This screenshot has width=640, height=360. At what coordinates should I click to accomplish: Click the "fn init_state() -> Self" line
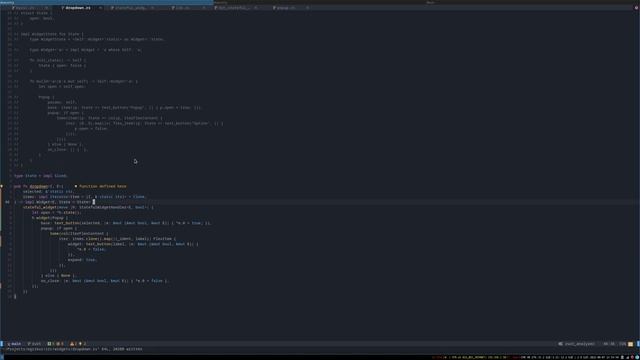pyautogui.click(x=58, y=60)
